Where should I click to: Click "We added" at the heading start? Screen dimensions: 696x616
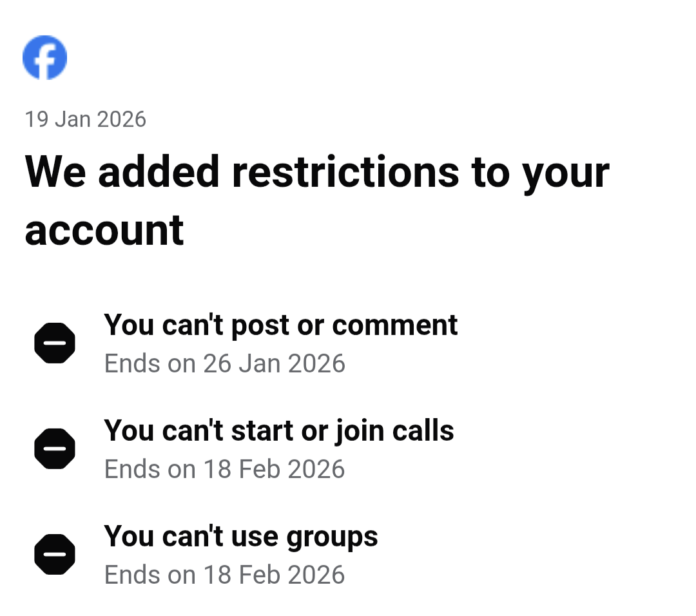click(122, 171)
